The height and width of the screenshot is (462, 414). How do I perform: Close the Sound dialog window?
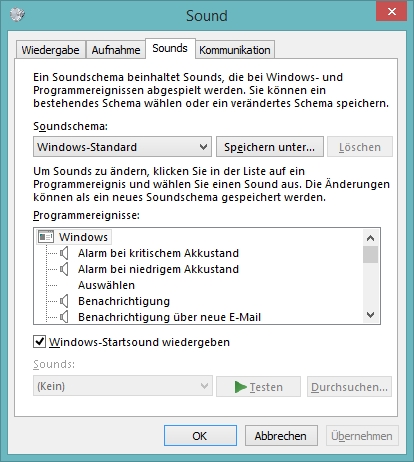tap(392, 12)
